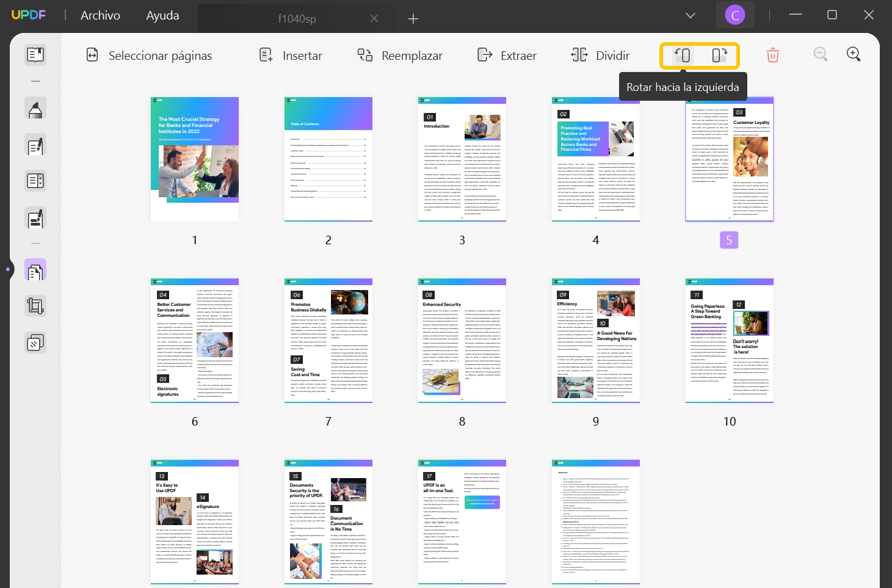Image resolution: width=892 pixels, height=588 pixels.
Task: Click the page number 10 label
Action: (730, 421)
